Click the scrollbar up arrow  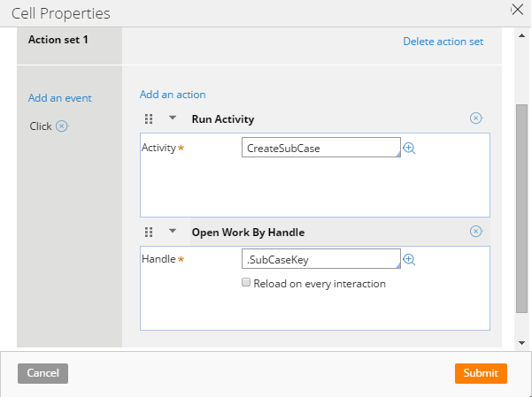(522, 35)
